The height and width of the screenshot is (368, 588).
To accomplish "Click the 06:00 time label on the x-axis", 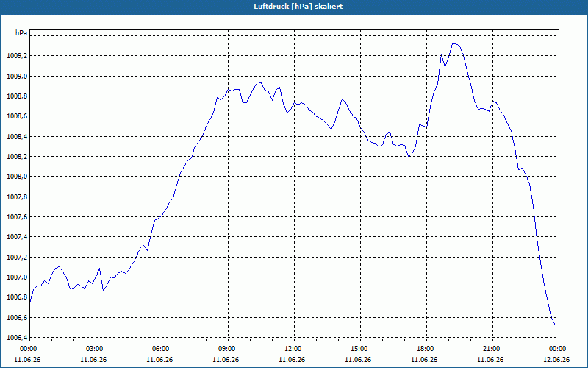I will tap(161, 349).
